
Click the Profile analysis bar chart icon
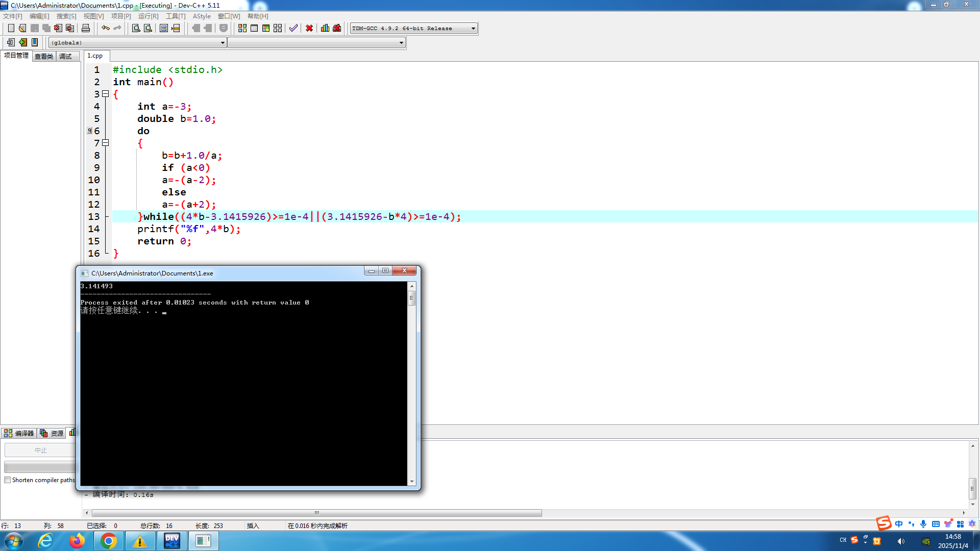coord(325,28)
